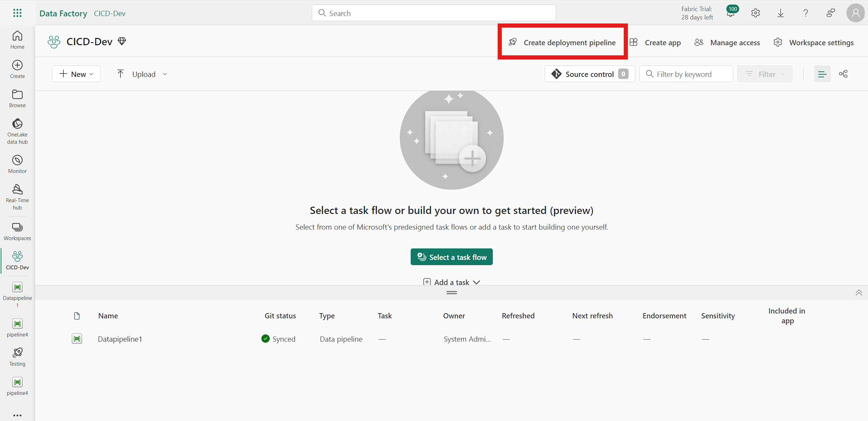Open the New dropdown
The image size is (868, 421).
coord(76,74)
